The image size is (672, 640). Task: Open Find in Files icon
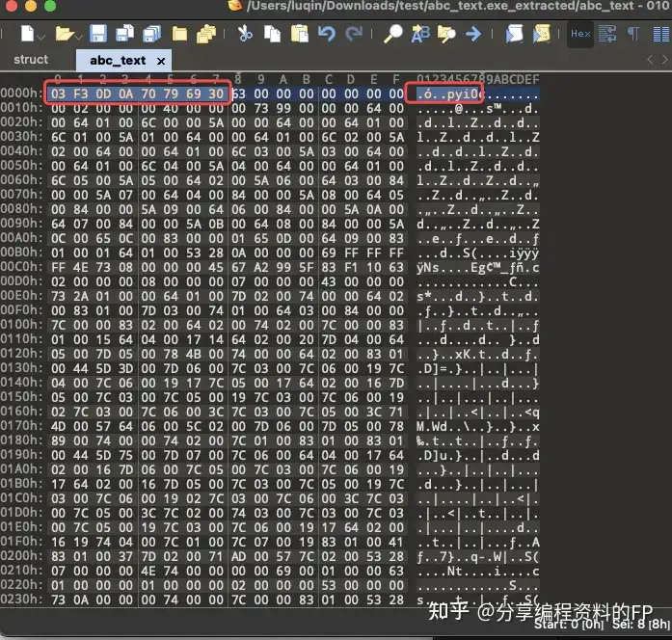(446, 34)
